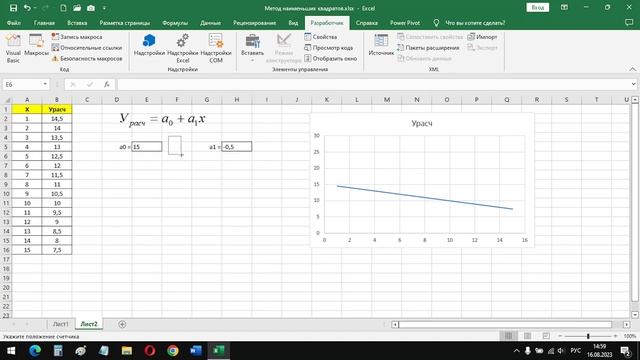Click the zoom slider handle
This screenshot has width=640, height=360.
click(x=588, y=336)
